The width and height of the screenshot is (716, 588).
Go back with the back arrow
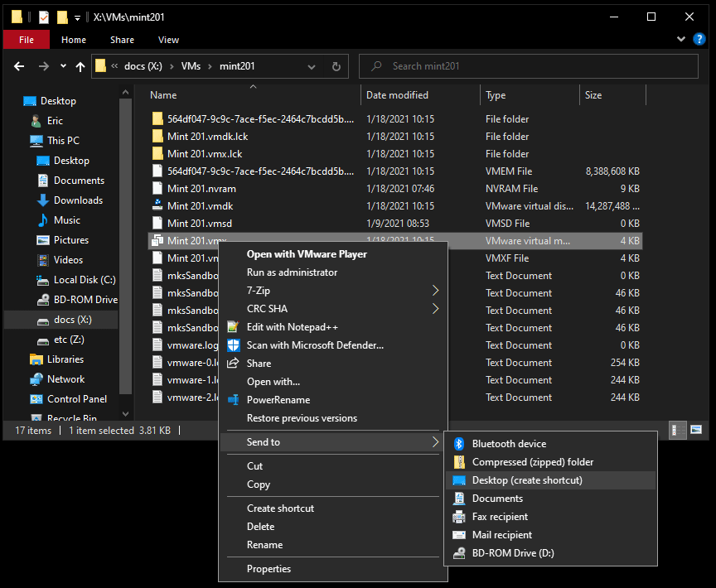[19, 66]
